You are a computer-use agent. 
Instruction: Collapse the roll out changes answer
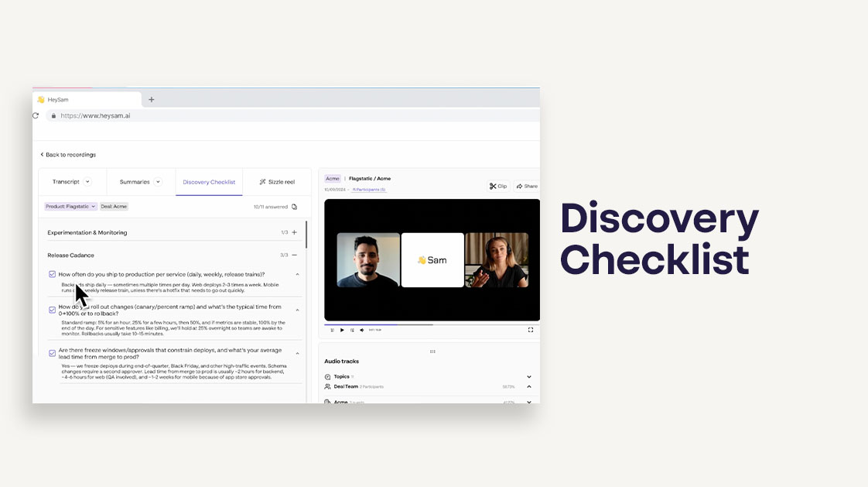(297, 310)
